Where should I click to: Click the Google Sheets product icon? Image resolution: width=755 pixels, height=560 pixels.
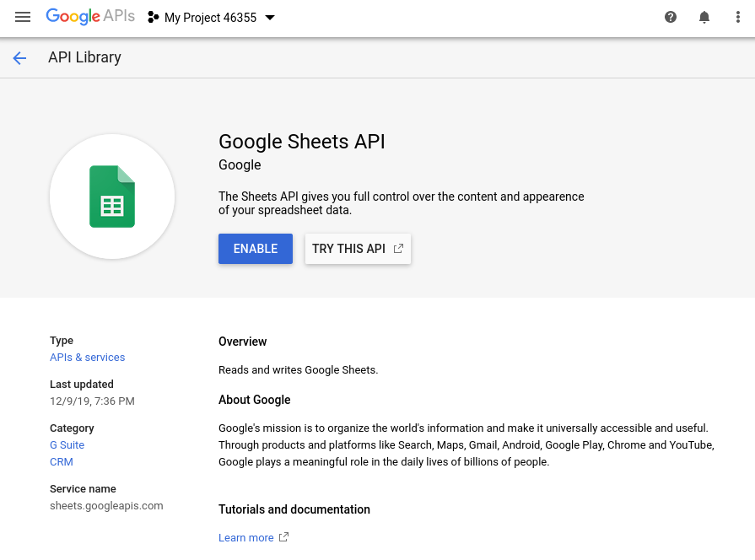[112, 197]
